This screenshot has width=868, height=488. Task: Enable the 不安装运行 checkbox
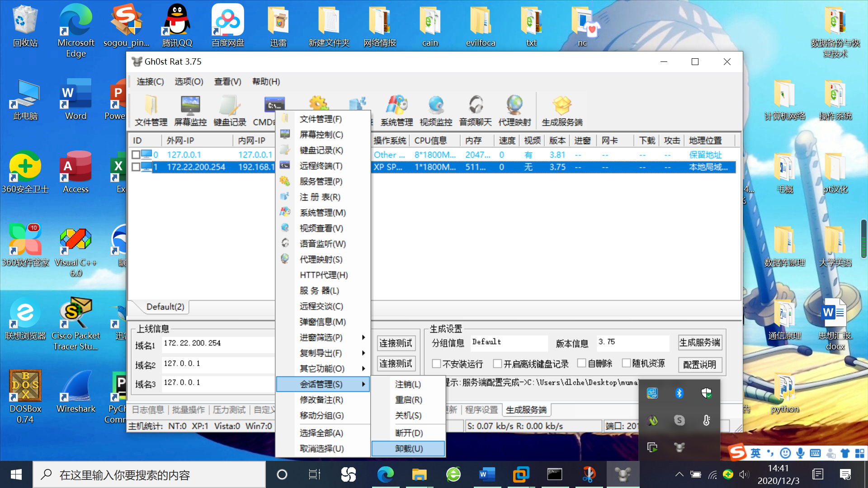point(437,363)
